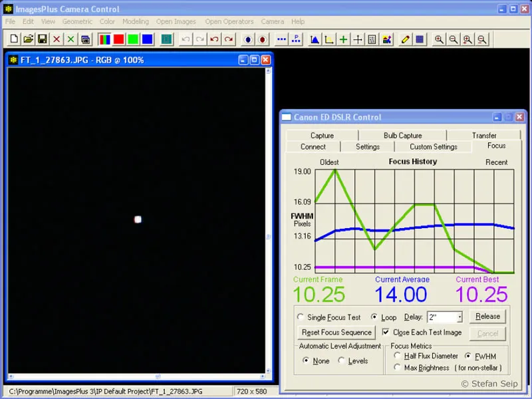Open the Geometric menu
Viewport: 532px width, 399px height.
coord(77,21)
